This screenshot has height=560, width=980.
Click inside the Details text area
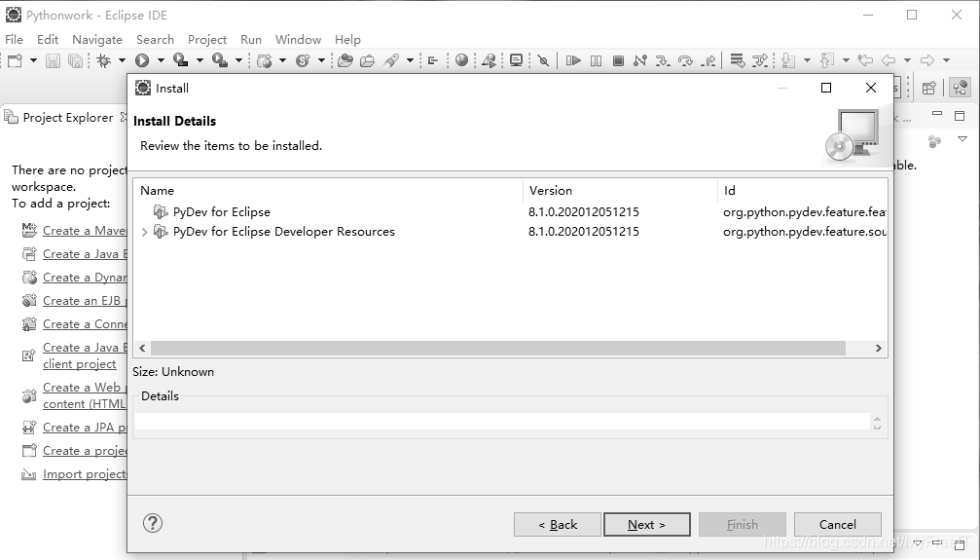click(x=502, y=421)
